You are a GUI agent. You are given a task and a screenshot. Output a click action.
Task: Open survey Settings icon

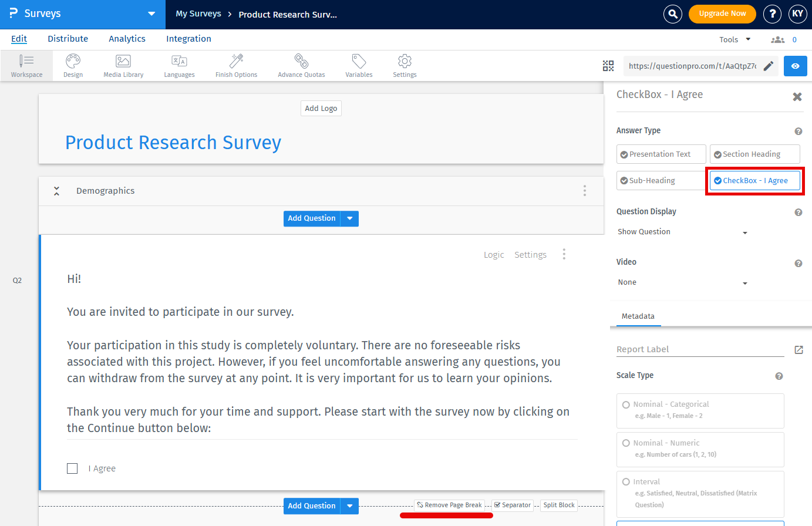coord(405,65)
